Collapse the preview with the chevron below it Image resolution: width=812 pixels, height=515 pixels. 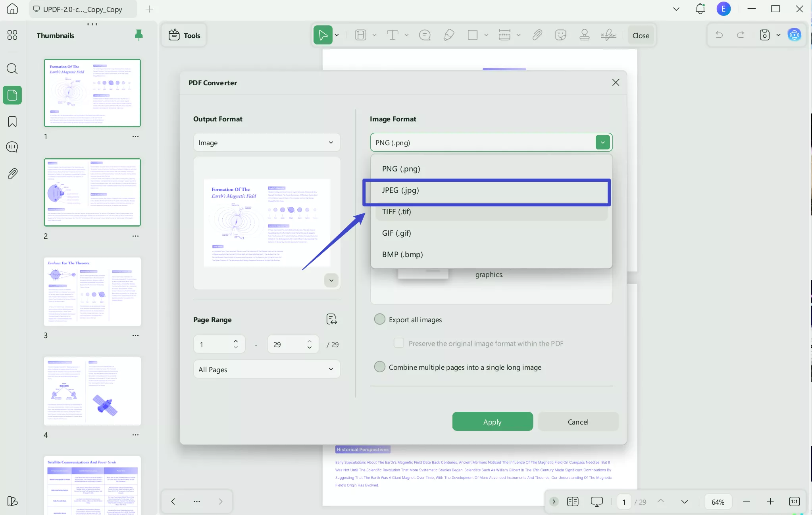point(331,280)
